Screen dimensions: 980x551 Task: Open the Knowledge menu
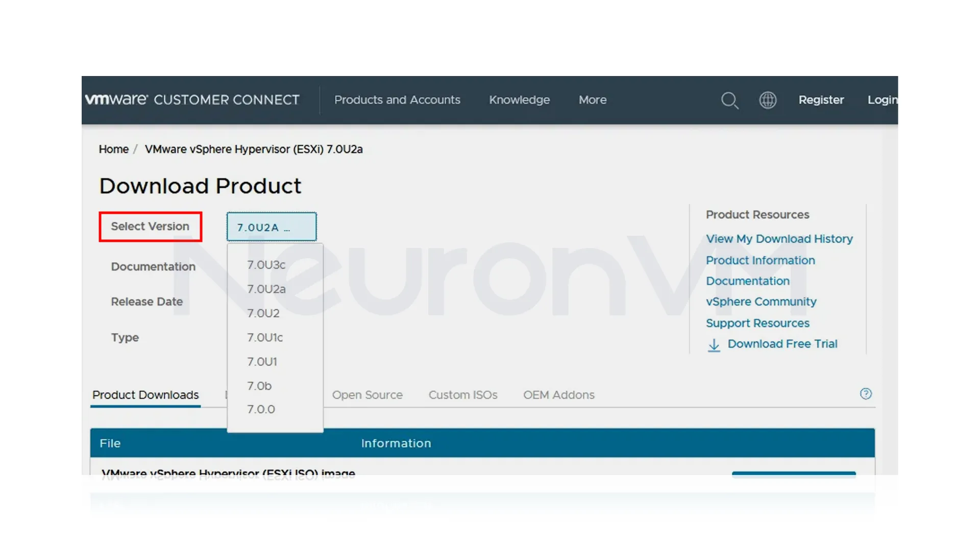[519, 100]
